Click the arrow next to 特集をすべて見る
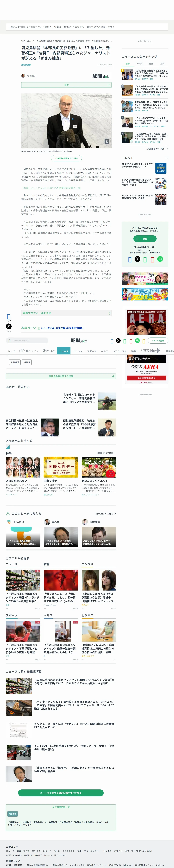The image size is (174, 868). [x=115, y=453]
